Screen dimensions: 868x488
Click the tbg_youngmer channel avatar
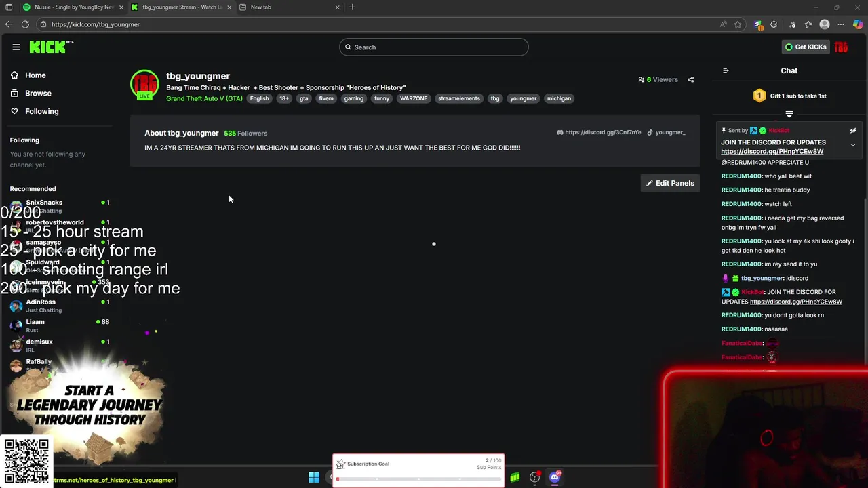144,84
